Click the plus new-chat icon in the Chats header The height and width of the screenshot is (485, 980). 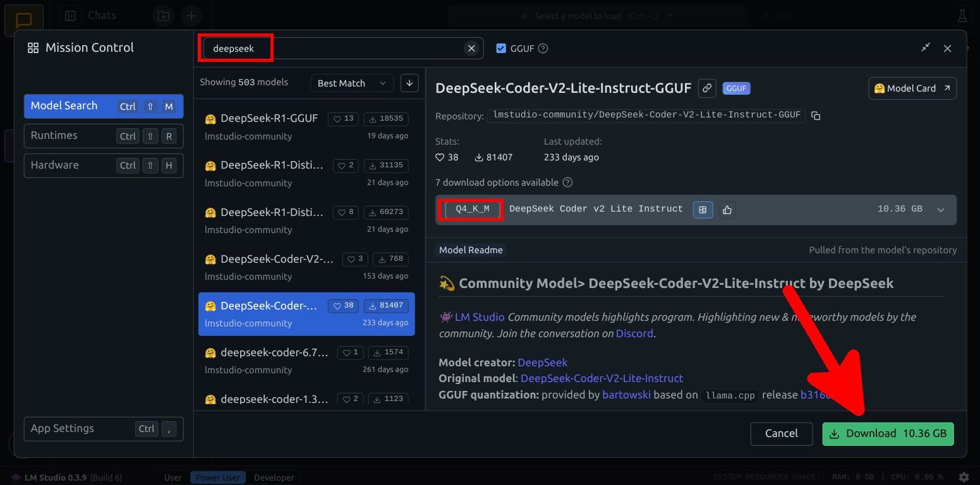[x=191, y=16]
